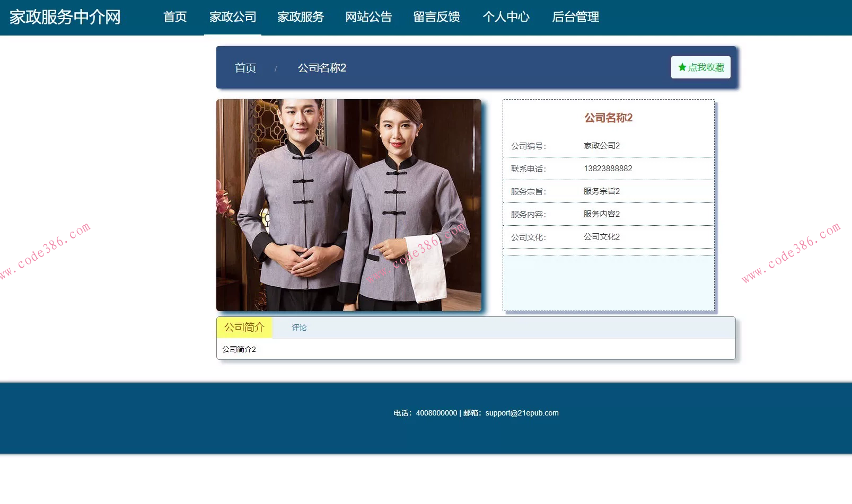Click the 点我收藏 favorite button
Screen dimensions: 852x504
(701, 67)
